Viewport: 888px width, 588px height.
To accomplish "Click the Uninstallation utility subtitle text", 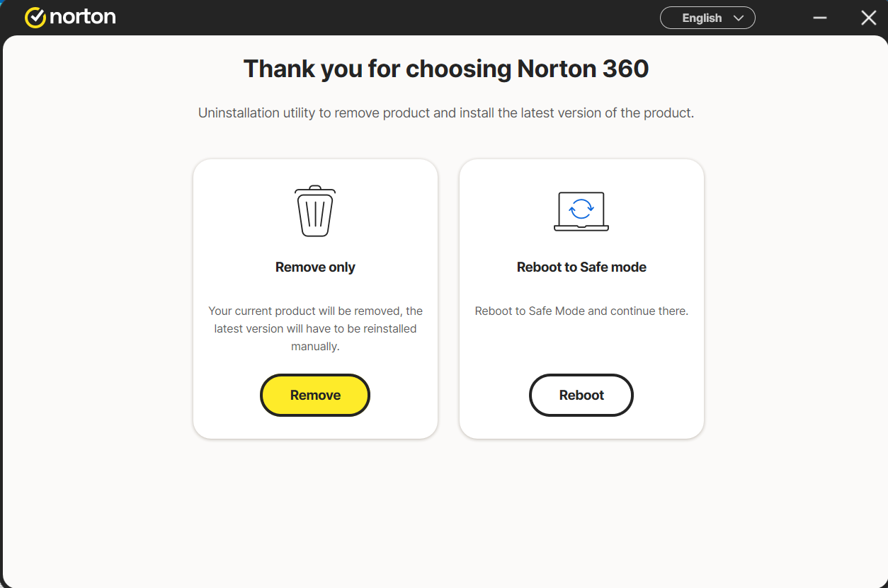I will pyautogui.click(x=446, y=113).
